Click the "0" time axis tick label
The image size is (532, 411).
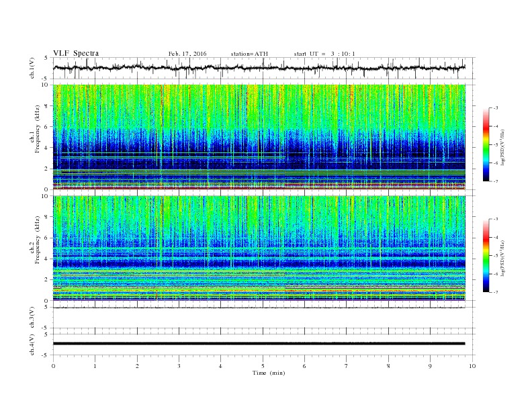click(53, 366)
